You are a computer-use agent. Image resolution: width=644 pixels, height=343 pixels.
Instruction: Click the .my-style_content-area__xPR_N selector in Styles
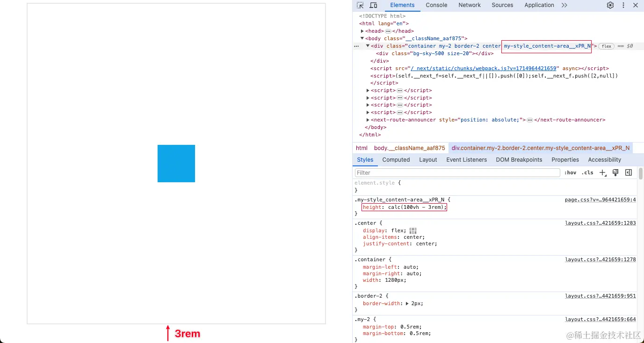[399, 200]
